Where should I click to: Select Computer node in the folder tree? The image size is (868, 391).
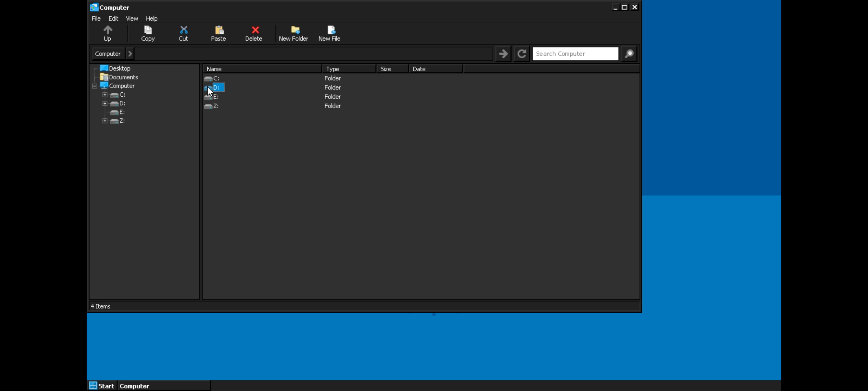(122, 86)
